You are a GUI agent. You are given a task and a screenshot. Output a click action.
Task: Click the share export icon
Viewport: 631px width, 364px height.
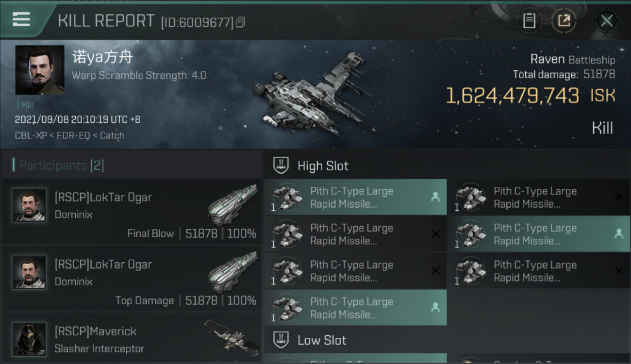564,21
